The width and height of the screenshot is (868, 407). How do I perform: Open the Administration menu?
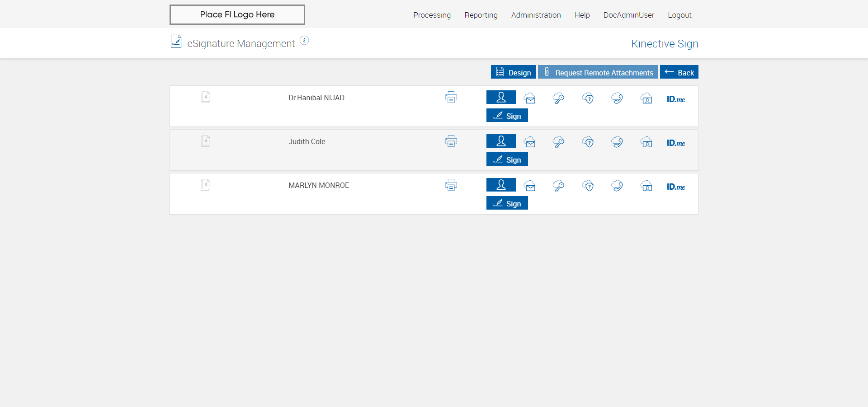point(536,15)
